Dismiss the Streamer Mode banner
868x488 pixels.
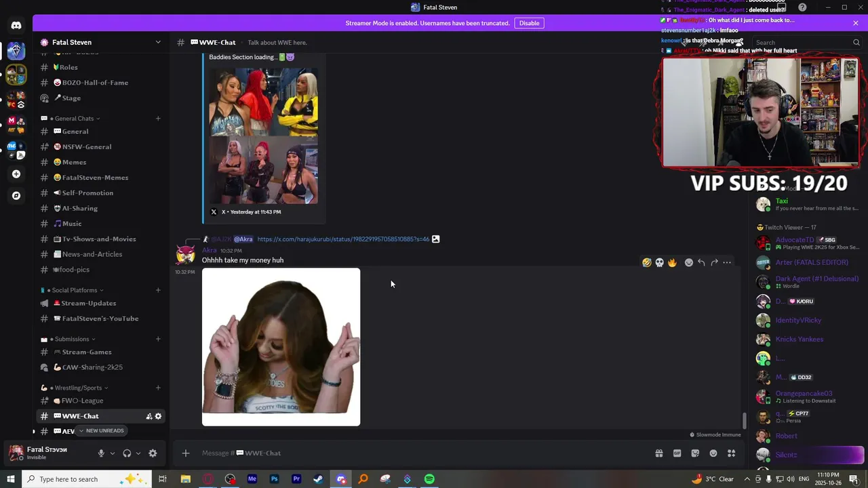pyautogui.click(x=856, y=23)
